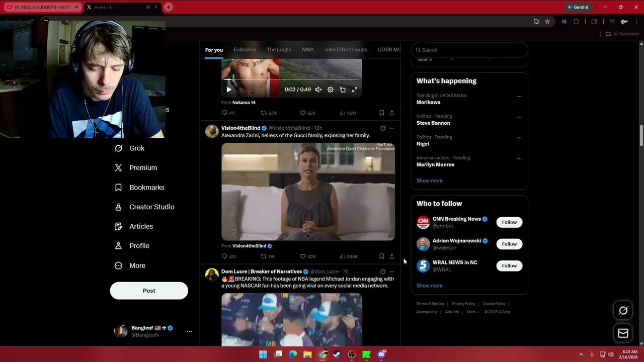The image size is (644, 362).
Task: Open options for Marilyn Monroe trend
Action: pyautogui.click(x=519, y=159)
